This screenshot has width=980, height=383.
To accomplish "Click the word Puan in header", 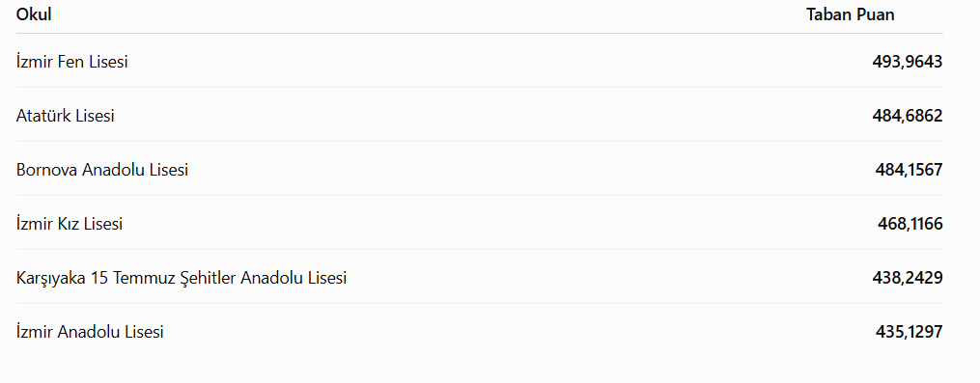I will tap(876, 14).
